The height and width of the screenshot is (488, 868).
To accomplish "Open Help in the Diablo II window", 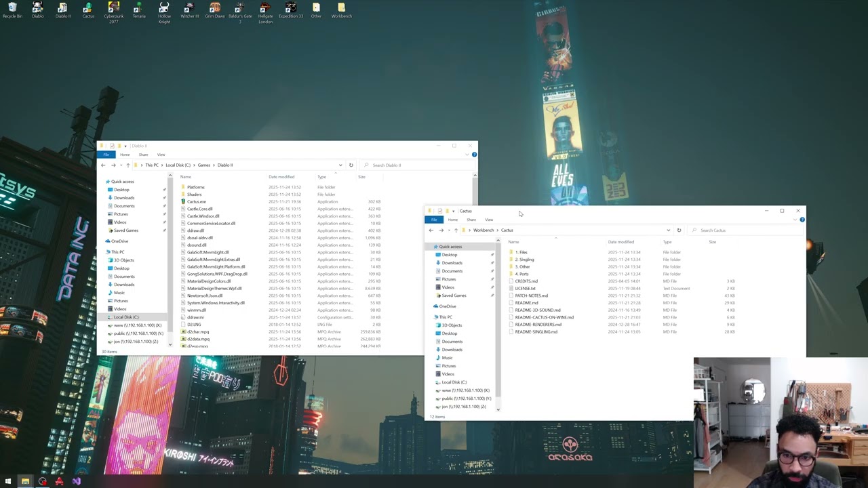I will 474,155.
